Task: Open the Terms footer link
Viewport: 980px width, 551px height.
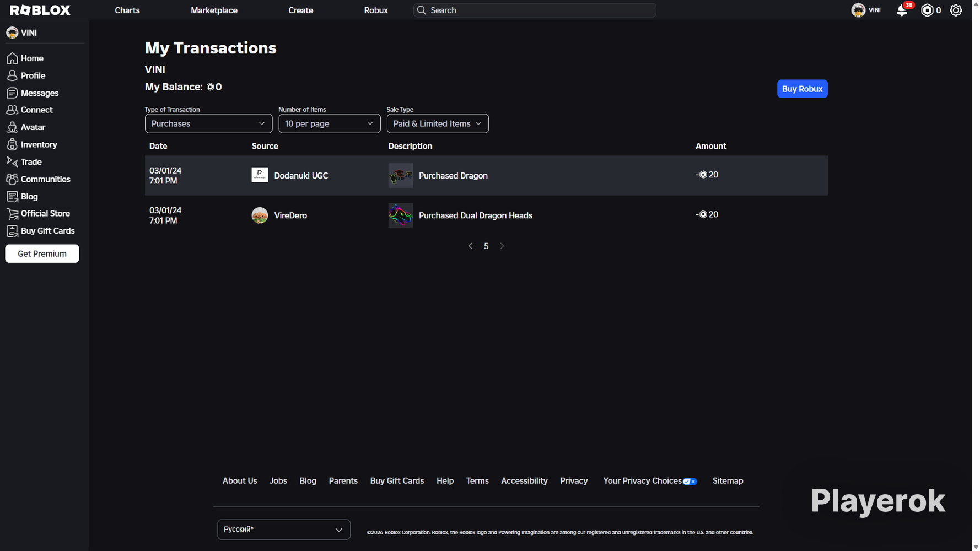Action: [x=477, y=481]
